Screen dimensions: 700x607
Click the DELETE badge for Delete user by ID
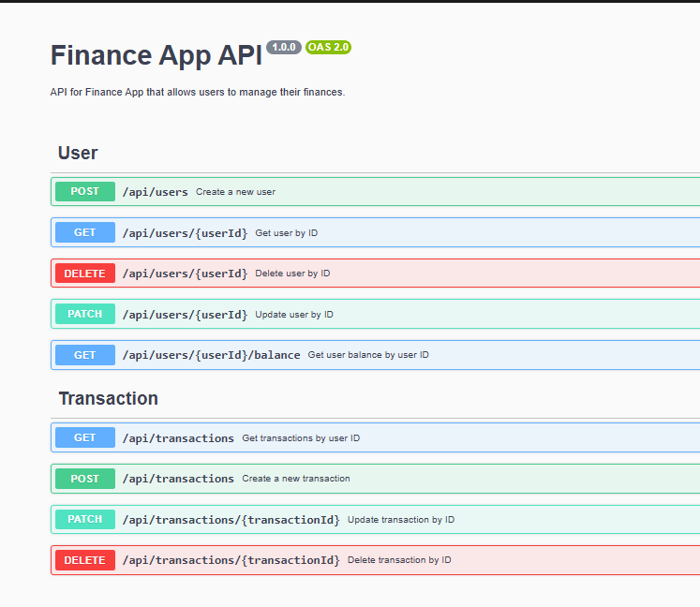click(85, 274)
